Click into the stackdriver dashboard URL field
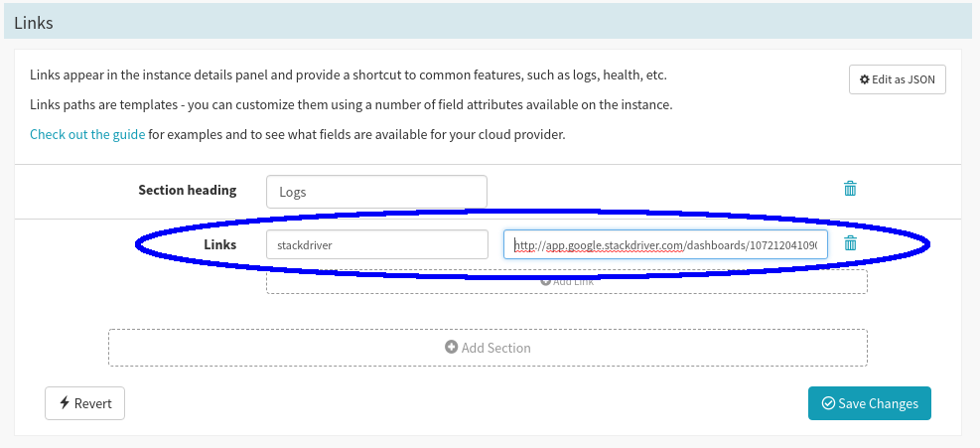This screenshot has width=980, height=448. (665, 244)
